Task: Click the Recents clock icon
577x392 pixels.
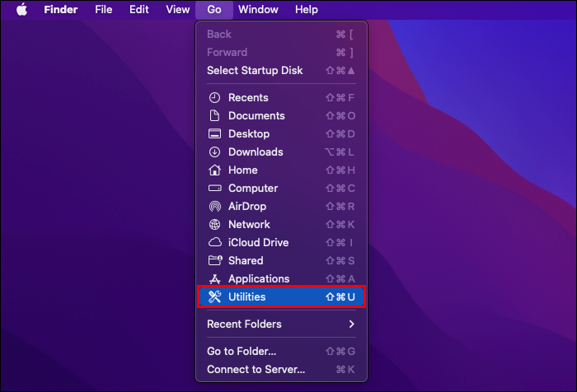Action: (x=214, y=98)
